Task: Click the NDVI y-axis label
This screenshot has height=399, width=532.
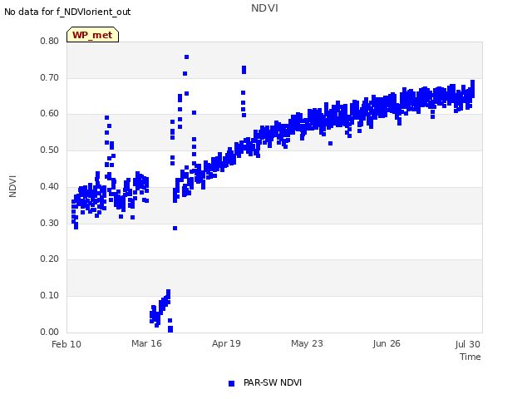Action: 12,186
